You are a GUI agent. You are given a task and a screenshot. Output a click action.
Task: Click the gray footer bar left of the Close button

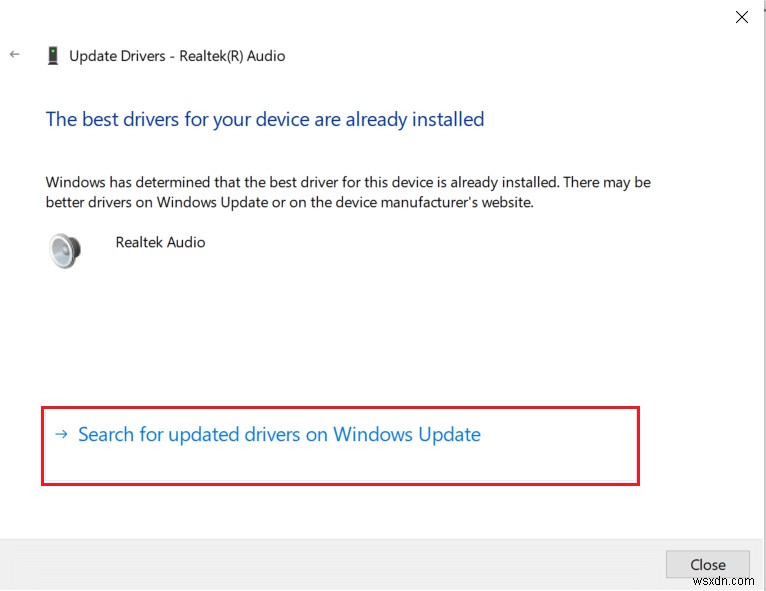pos(330,565)
